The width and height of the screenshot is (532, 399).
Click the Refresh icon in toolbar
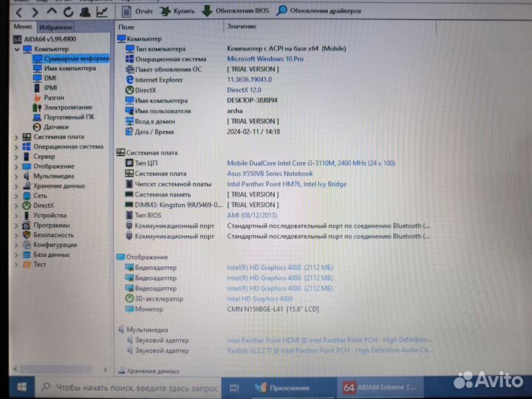(68, 13)
